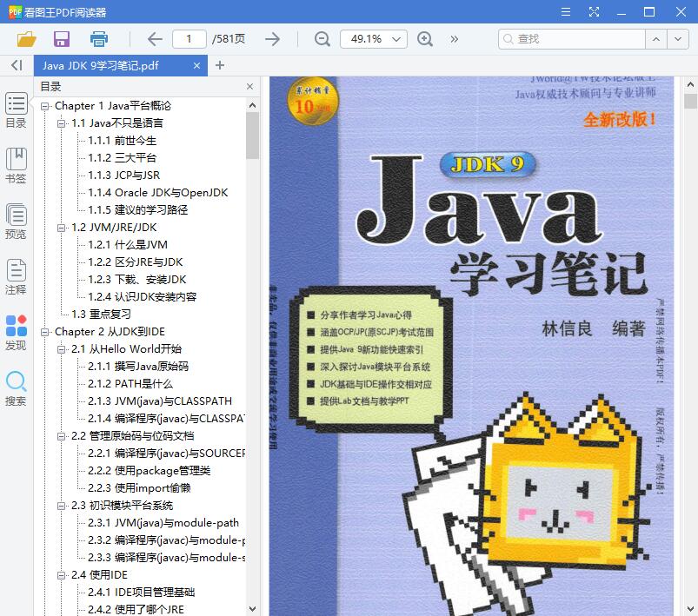Click the document view scrollbar thumb

click(x=690, y=101)
